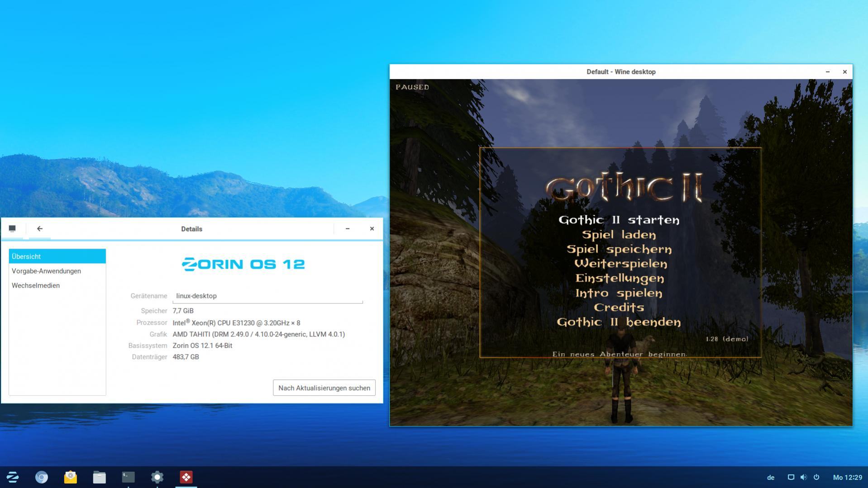The image size is (868, 488).
Task: Click the '1.28 (demo)' version text
Action: [727, 339]
